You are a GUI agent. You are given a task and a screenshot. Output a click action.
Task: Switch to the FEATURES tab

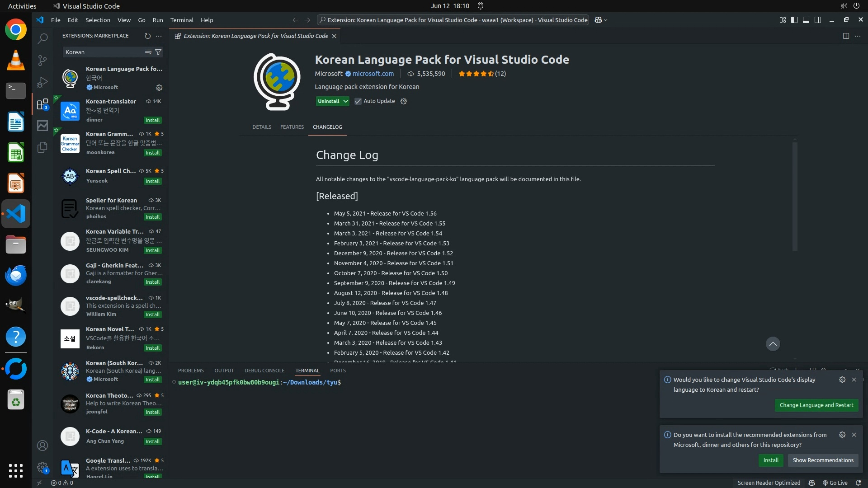coord(292,127)
